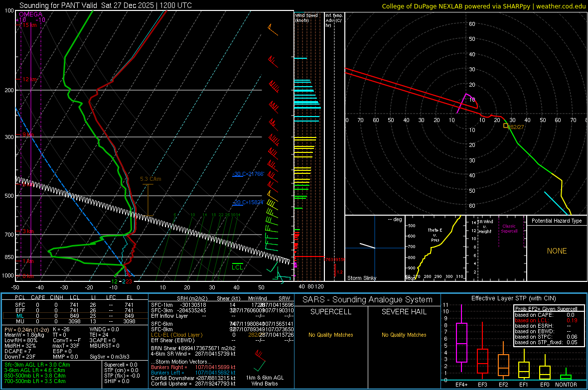Click the "MU" parcel row
Image resolution: width=588 pixels, height=390 pixels.
tap(74, 321)
